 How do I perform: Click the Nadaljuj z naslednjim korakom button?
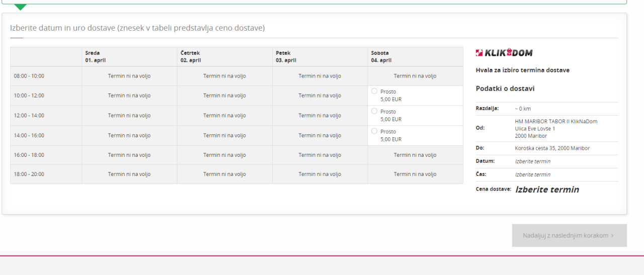click(x=569, y=235)
